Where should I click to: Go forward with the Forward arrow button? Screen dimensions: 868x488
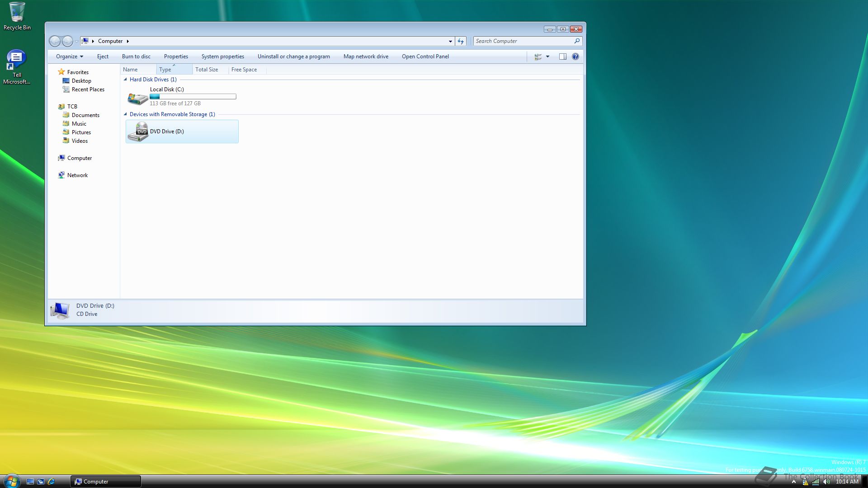point(67,41)
